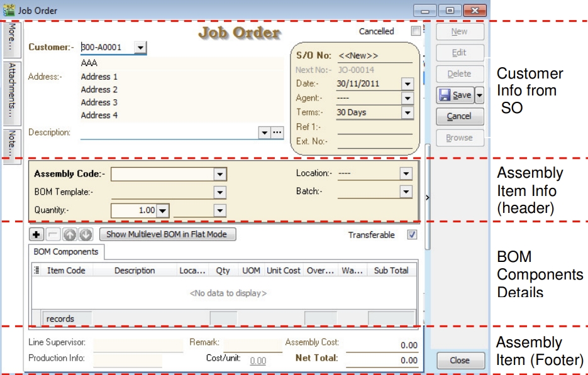Click the side panel expand arrow

[x=428, y=197]
